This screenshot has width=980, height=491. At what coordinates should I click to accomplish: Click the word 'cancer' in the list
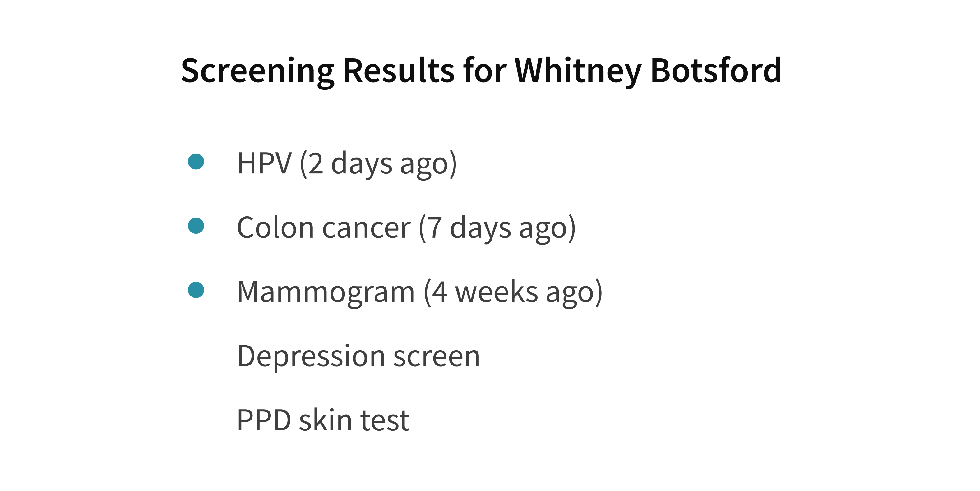point(366,229)
